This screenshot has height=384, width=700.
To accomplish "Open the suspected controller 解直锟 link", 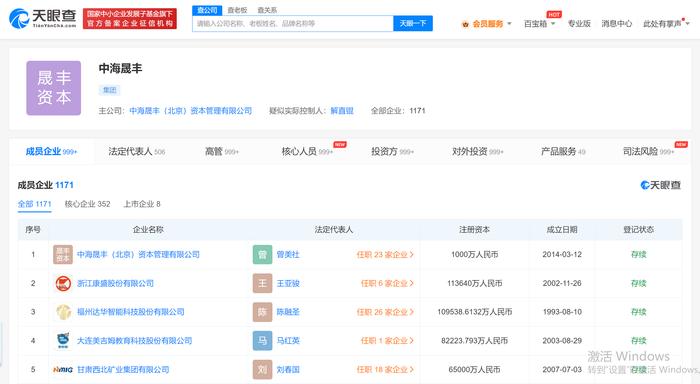I will (x=342, y=111).
